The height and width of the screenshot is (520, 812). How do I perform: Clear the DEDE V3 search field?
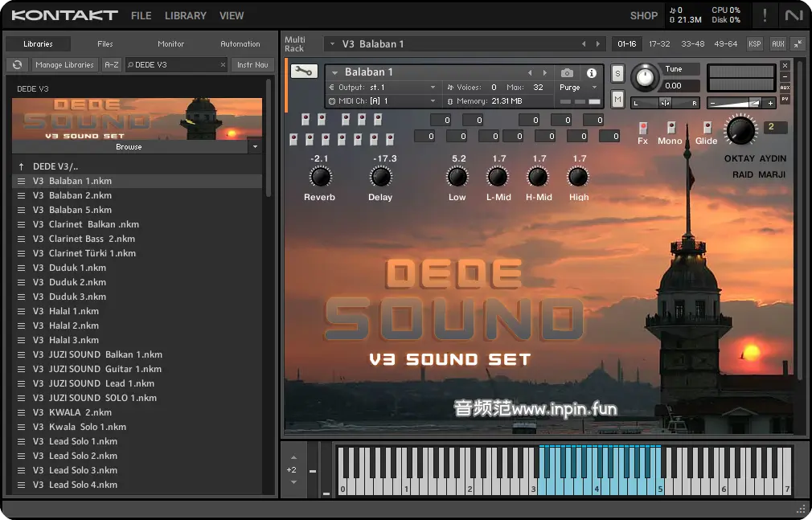pos(224,65)
